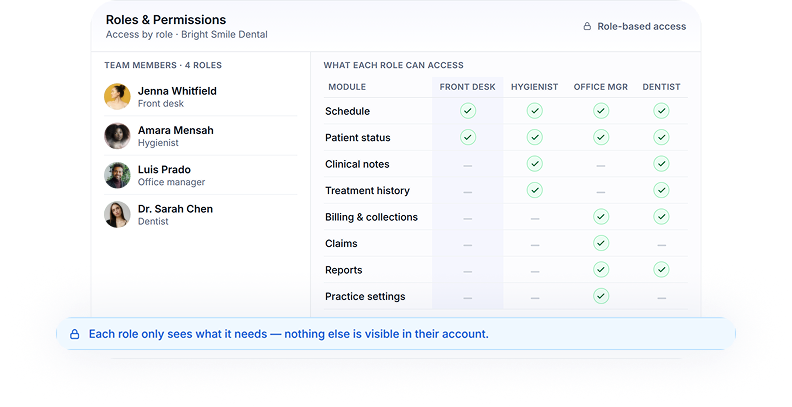Click the 'Each role only sees what it needs' banner
Viewport: 792px width, 407px height.
point(395,334)
